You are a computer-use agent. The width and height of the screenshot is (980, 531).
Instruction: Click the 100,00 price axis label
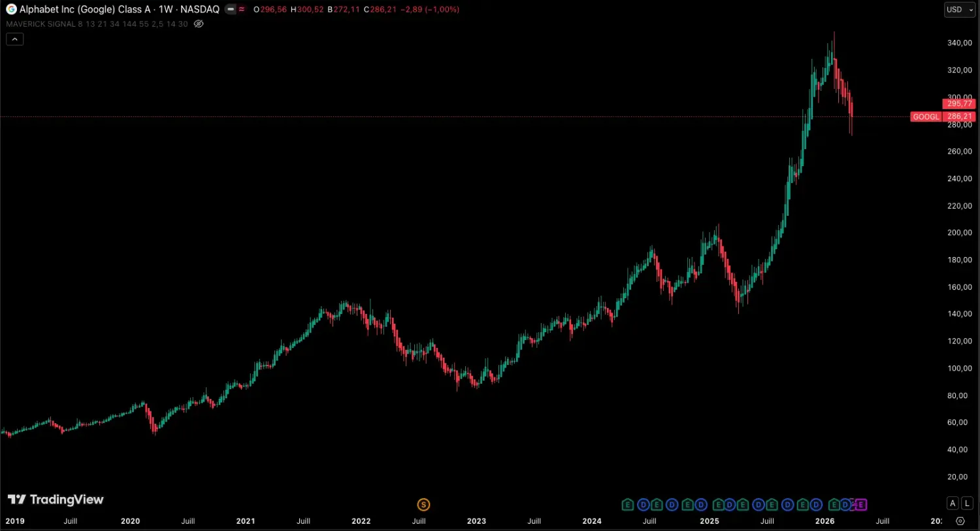pyautogui.click(x=960, y=368)
